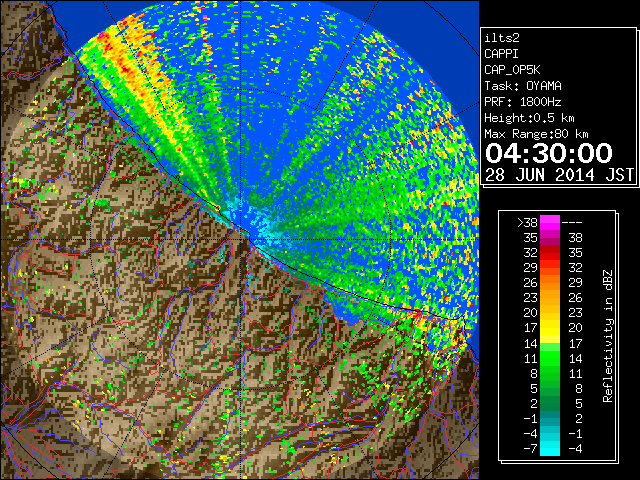Image resolution: width=640 pixels, height=480 pixels.
Task: Pick the yellow 17–20 dBZ legend swatch
Action: click(x=550, y=328)
